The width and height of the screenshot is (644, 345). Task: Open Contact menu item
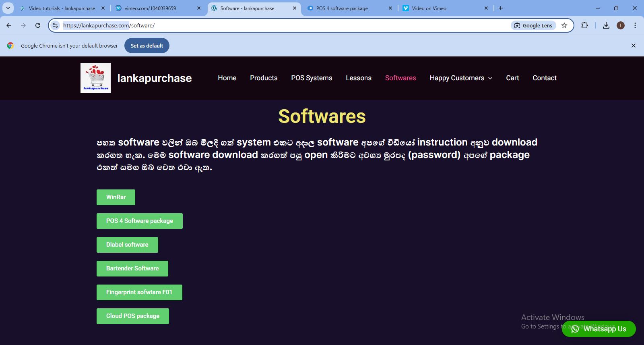pos(545,78)
